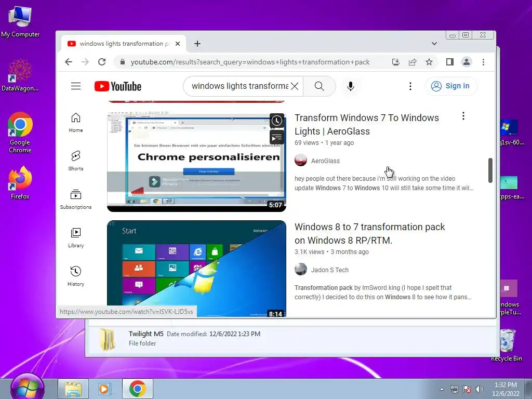The height and width of the screenshot is (399, 532).
Task: Click the AeroGlass channel avatar
Action: pyautogui.click(x=301, y=160)
